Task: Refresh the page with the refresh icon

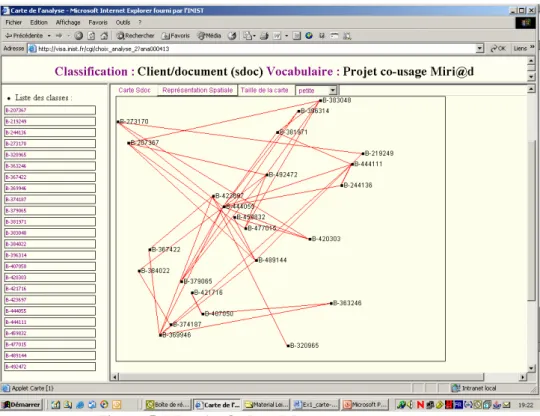Action: coord(91,35)
